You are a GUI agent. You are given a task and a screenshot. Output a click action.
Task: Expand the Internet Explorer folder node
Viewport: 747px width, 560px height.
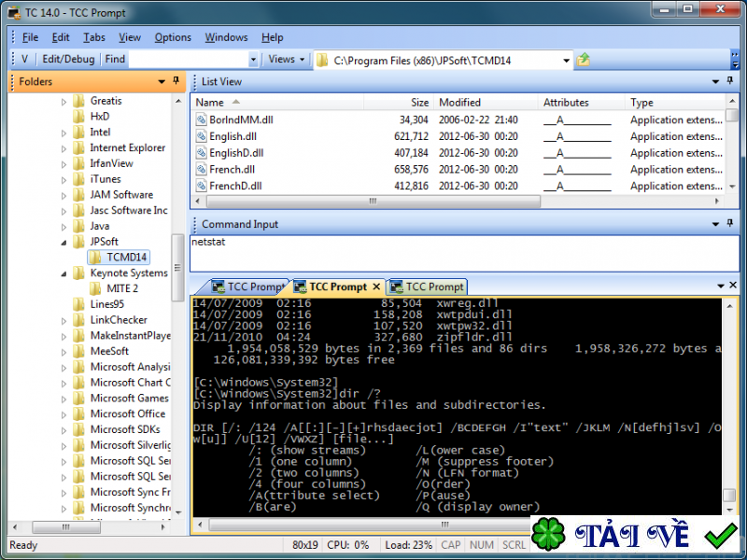63,148
